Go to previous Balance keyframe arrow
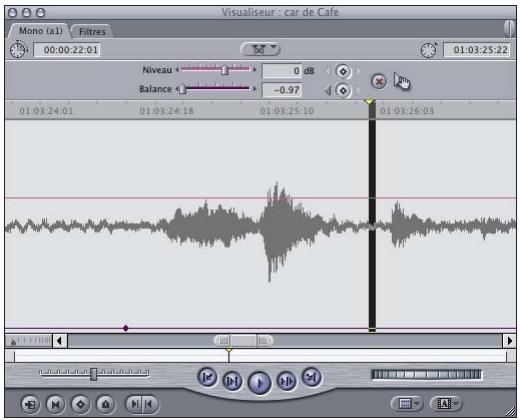Viewport: 520px width, 420px height. click(328, 90)
